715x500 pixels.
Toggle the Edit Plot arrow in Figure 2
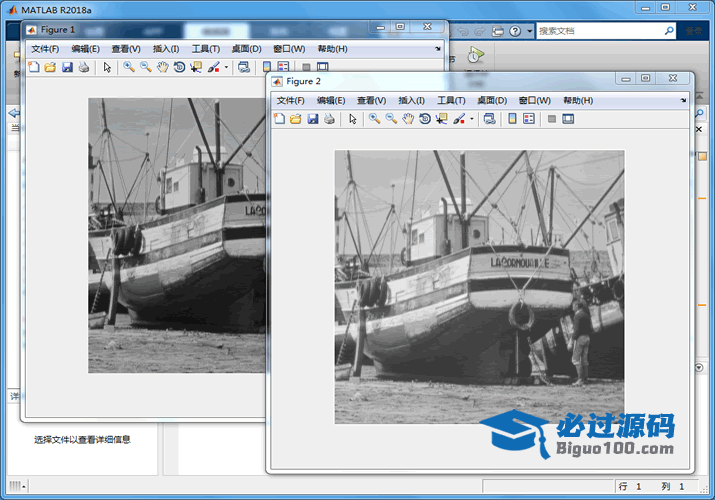coord(352,119)
